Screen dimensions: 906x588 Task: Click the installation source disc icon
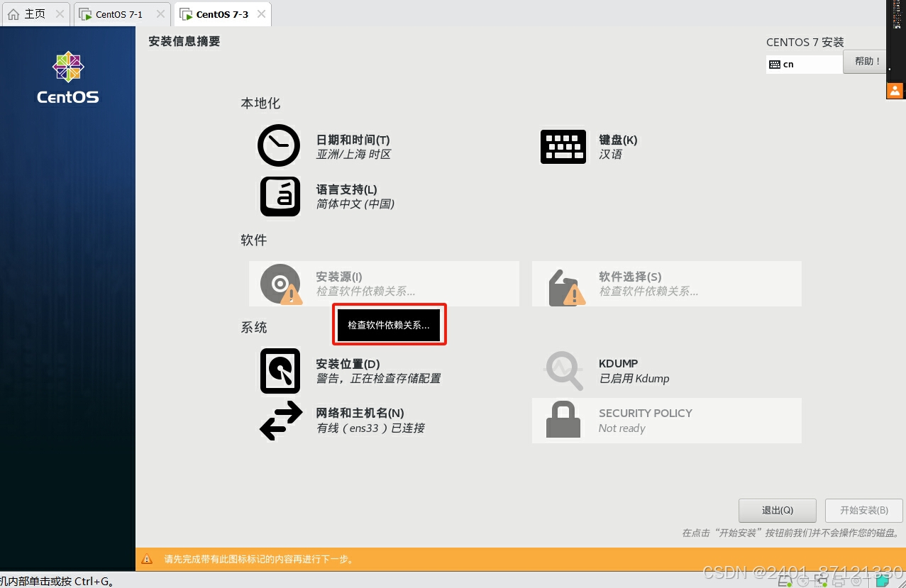(x=280, y=284)
